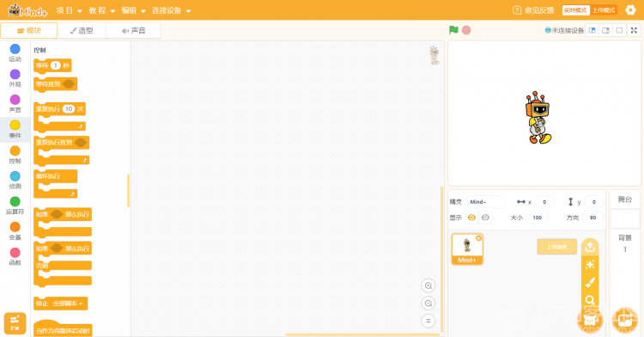The height and width of the screenshot is (337, 644).
Task: Click the paint new sprite brush icon
Action: [590, 282]
